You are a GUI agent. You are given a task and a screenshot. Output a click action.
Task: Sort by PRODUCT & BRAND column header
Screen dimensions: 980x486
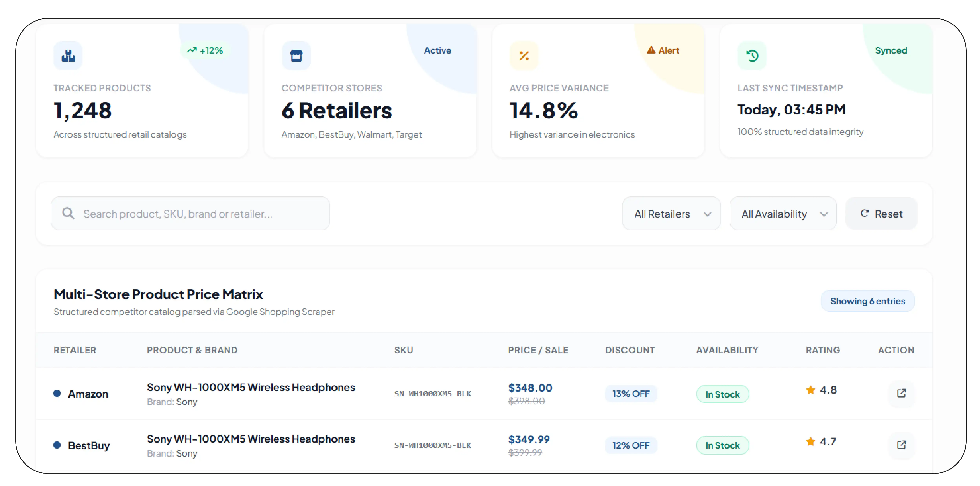[192, 350]
